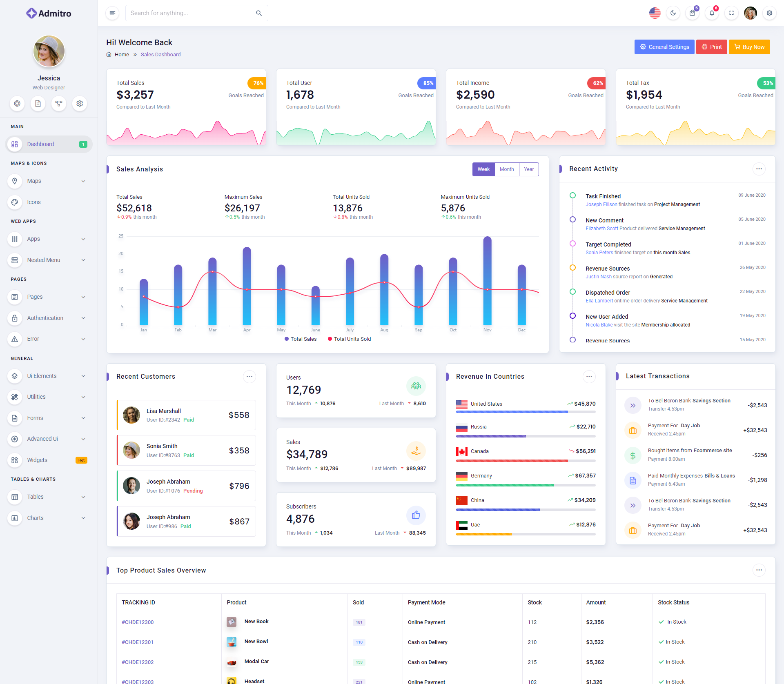The height and width of the screenshot is (684, 784).
Task: Switch Sales Analysis to Month tab
Action: [x=507, y=169]
